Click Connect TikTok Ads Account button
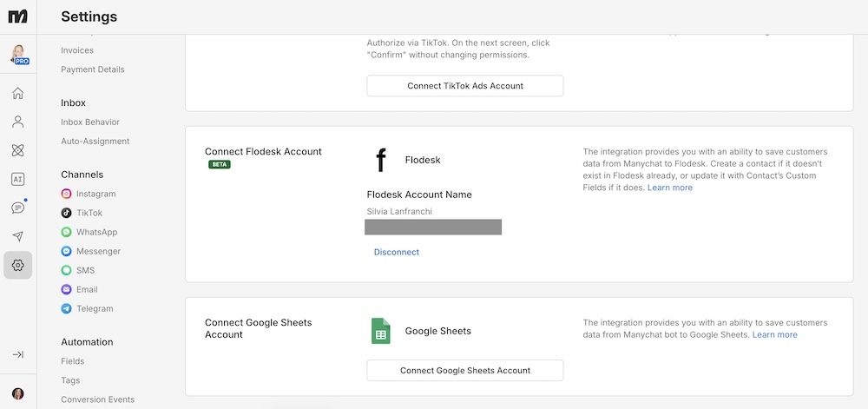The height and width of the screenshot is (409, 868). click(x=464, y=86)
